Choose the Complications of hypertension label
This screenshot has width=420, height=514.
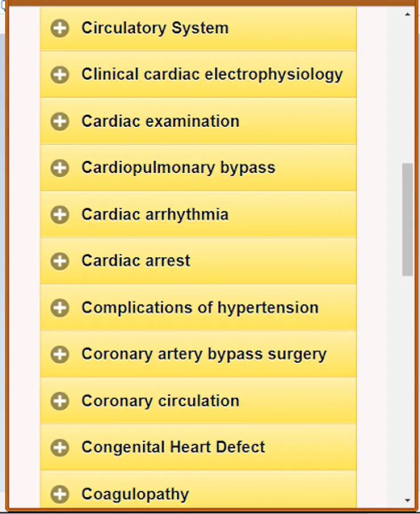(x=200, y=308)
